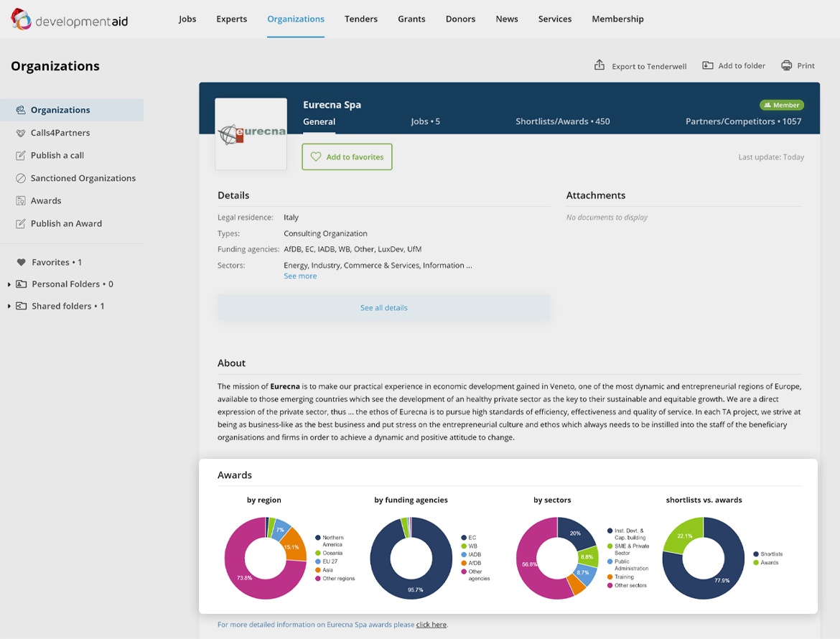Click the Other regions legend color dot

(317, 579)
